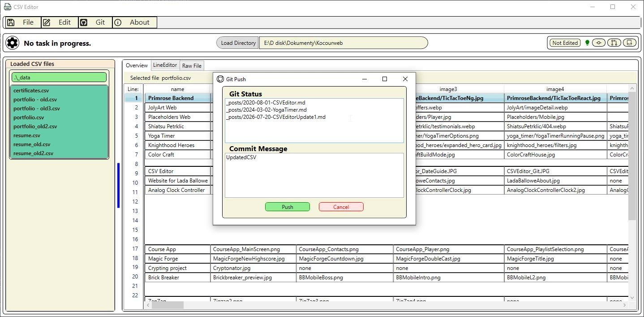Viewport: 644px width, 317px height.
Task: Click _posts/2024-03-02-YogaTimer.md in Git Status
Action: (266, 110)
